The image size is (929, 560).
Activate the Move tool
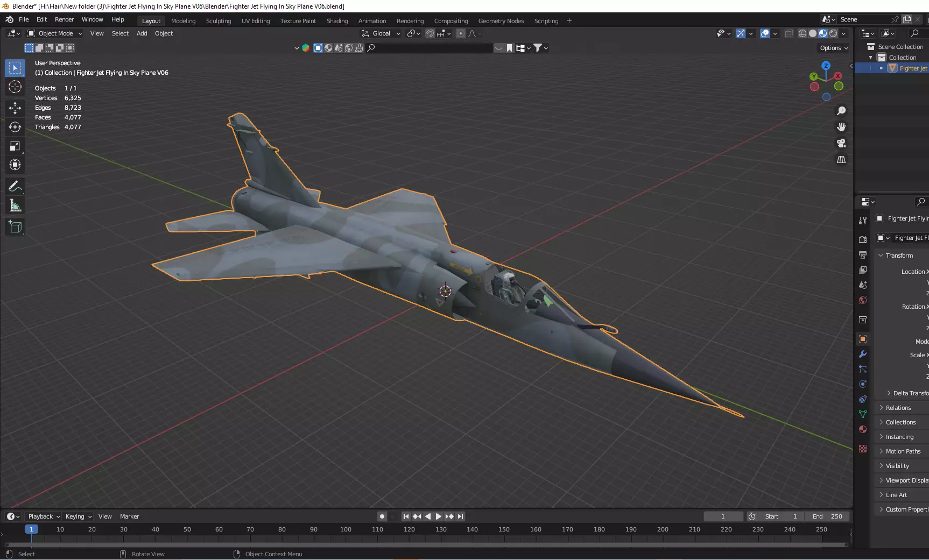15,108
